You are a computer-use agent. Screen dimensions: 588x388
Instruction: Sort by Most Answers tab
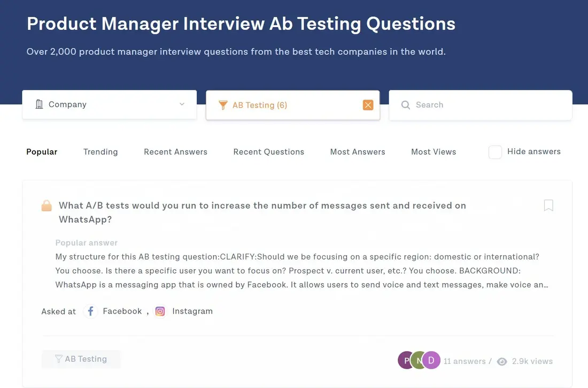point(358,152)
